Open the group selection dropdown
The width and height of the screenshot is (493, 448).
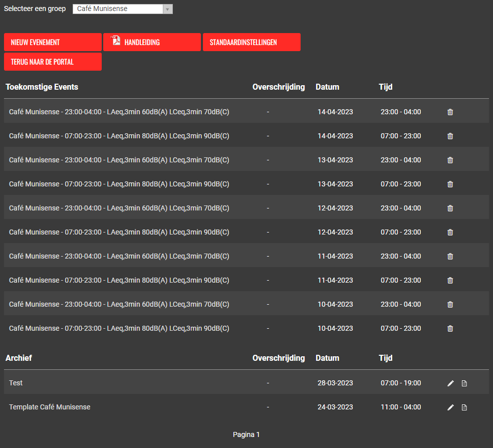coord(122,9)
